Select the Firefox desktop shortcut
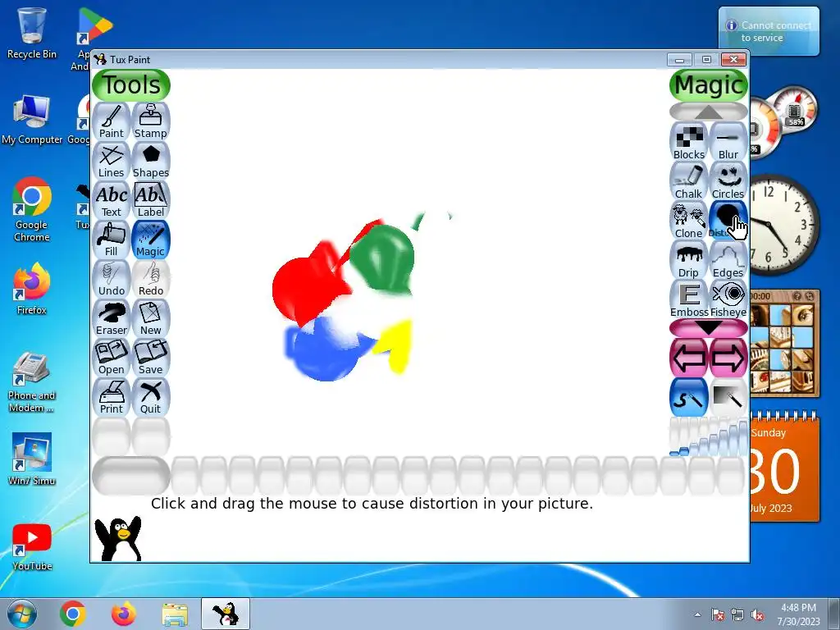 point(32,289)
